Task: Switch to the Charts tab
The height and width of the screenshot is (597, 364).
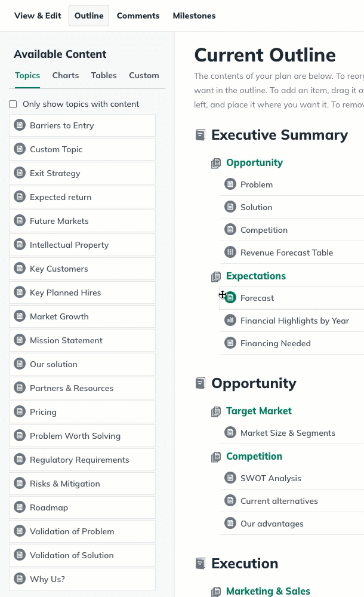Action: coord(66,75)
